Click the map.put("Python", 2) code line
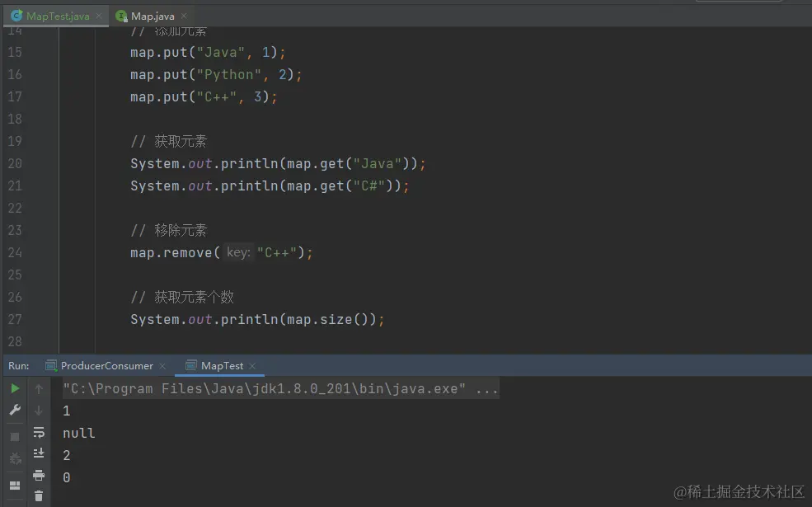This screenshot has width=812, height=507. point(216,74)
